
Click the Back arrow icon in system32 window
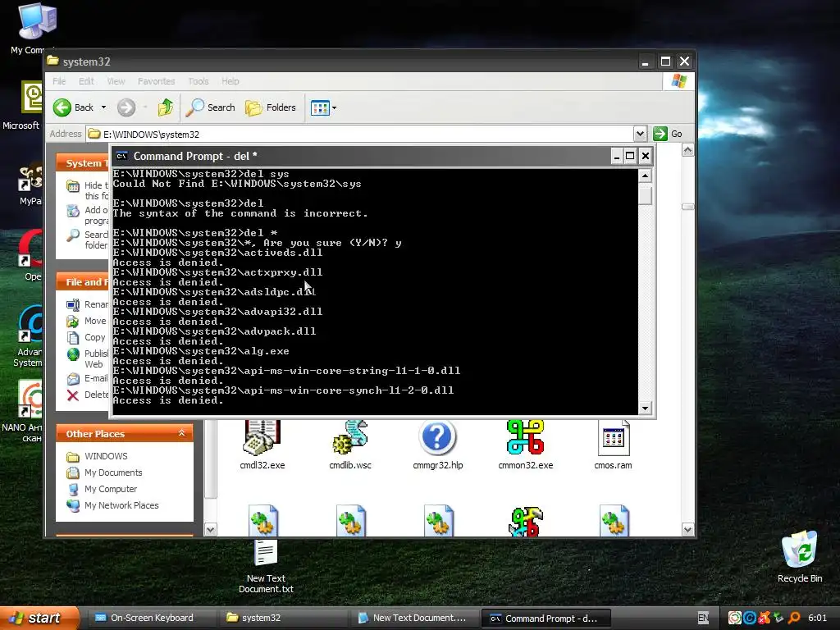point(62,107)
